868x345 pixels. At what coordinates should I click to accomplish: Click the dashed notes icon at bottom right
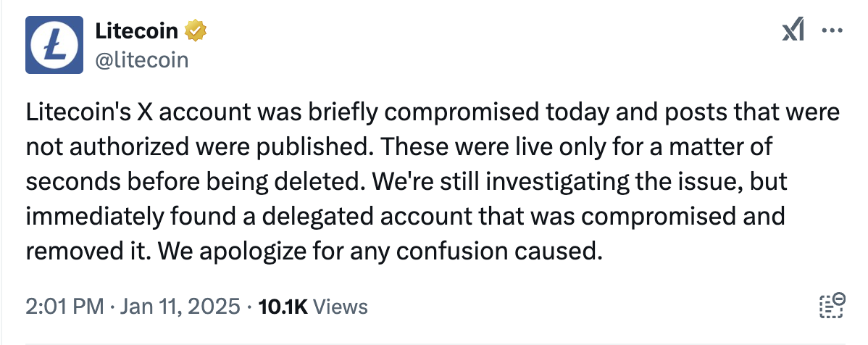tap(832, 306)
